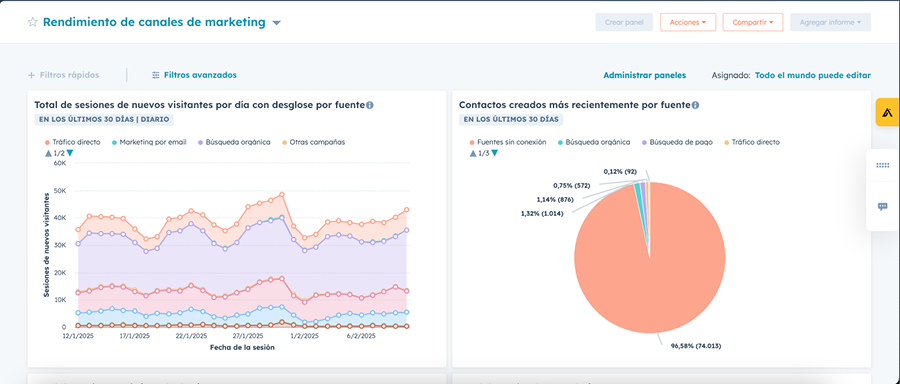The width and height of the screenshot is (900, 384).
Task: Click the 12/1/2025 x-axis date label
Action: [x=77, y=336]
